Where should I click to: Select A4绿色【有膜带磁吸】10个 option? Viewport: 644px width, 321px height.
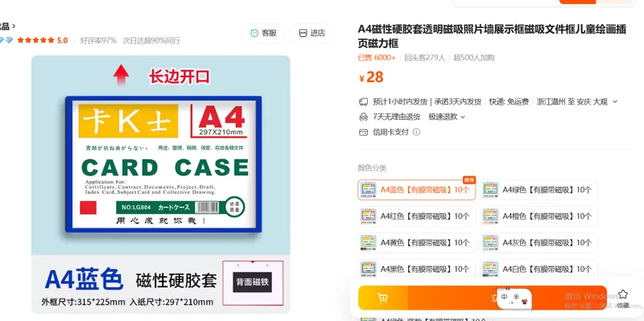539,190
